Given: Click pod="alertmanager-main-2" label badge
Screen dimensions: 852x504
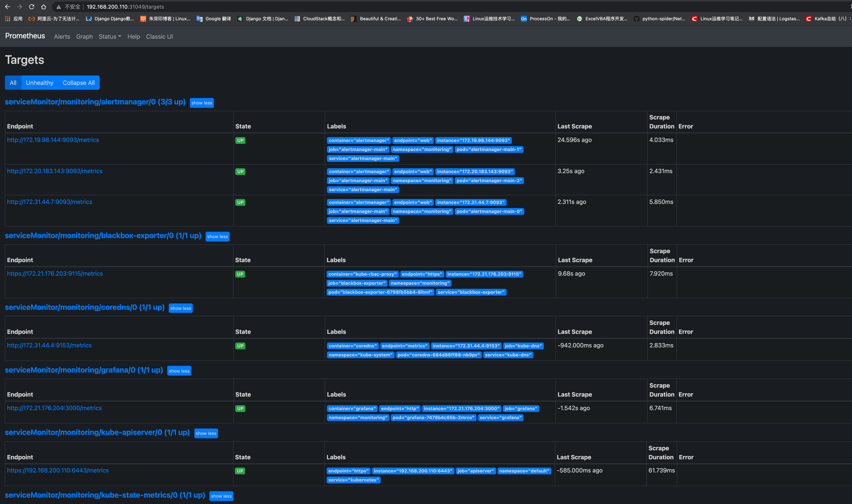Looking at the screenshot, I should (x=489, y=181).
